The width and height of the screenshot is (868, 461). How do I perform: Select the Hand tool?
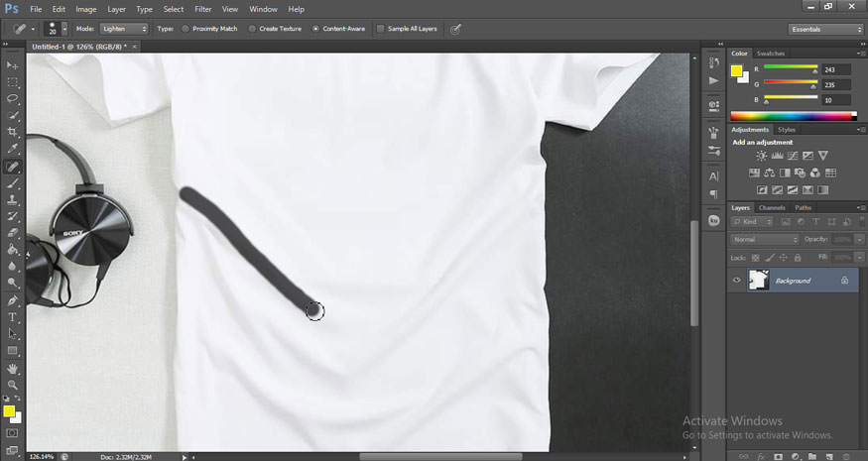[x=12, y=368]
